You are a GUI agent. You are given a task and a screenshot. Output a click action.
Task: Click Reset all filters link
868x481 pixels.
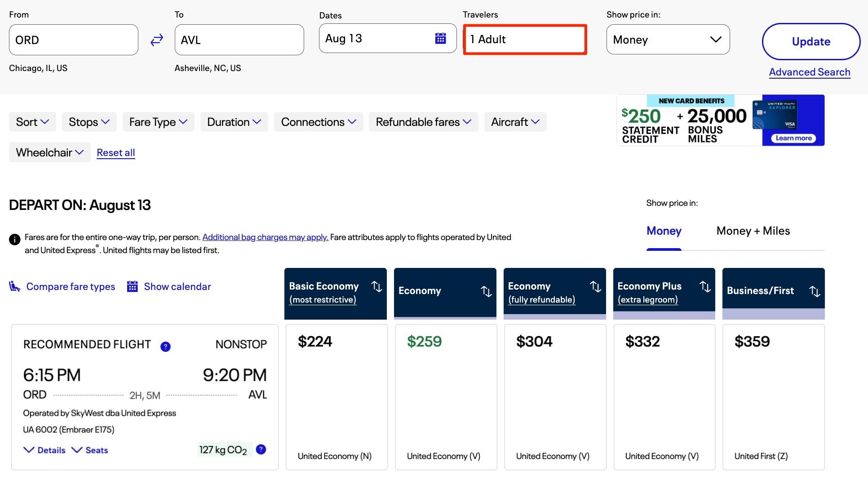tap(116, 152)
